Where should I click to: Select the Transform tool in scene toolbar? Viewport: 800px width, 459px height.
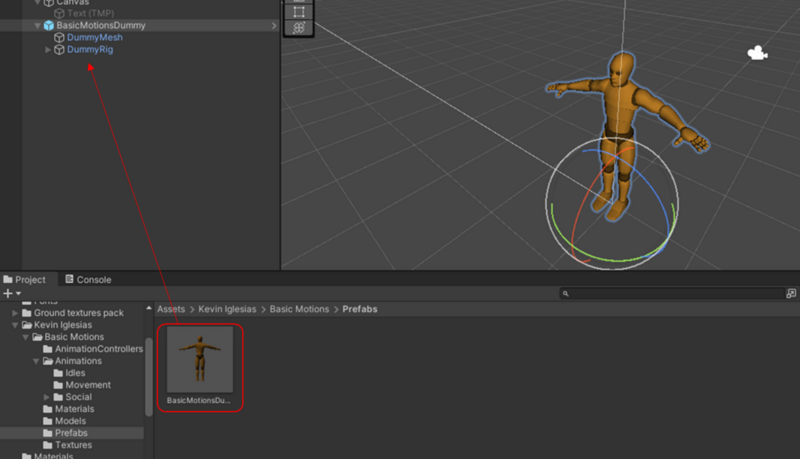(x=299, y=28)
